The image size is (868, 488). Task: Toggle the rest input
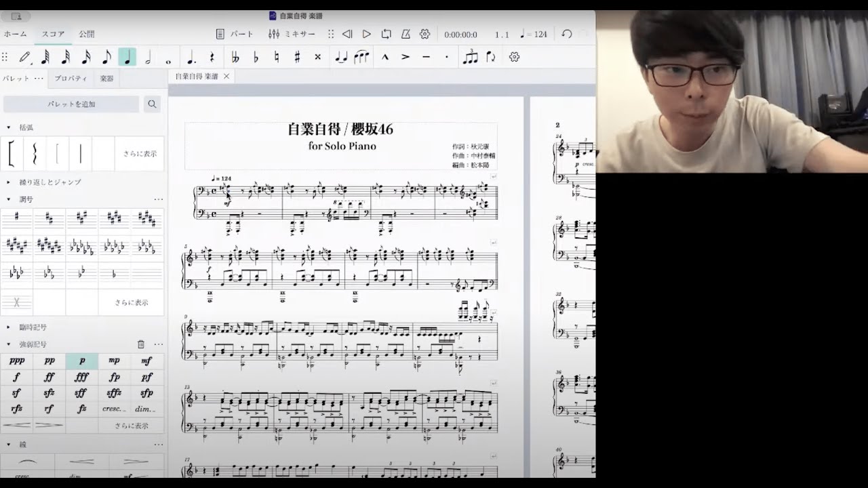pos(212,57)
